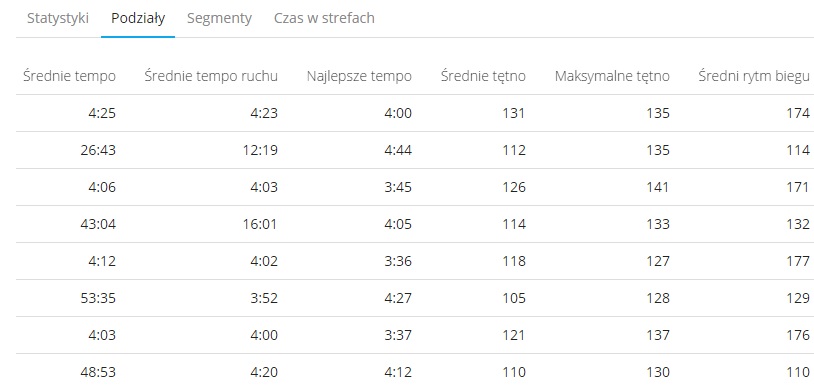Click the 3:36 best pace value

(398, 261)
